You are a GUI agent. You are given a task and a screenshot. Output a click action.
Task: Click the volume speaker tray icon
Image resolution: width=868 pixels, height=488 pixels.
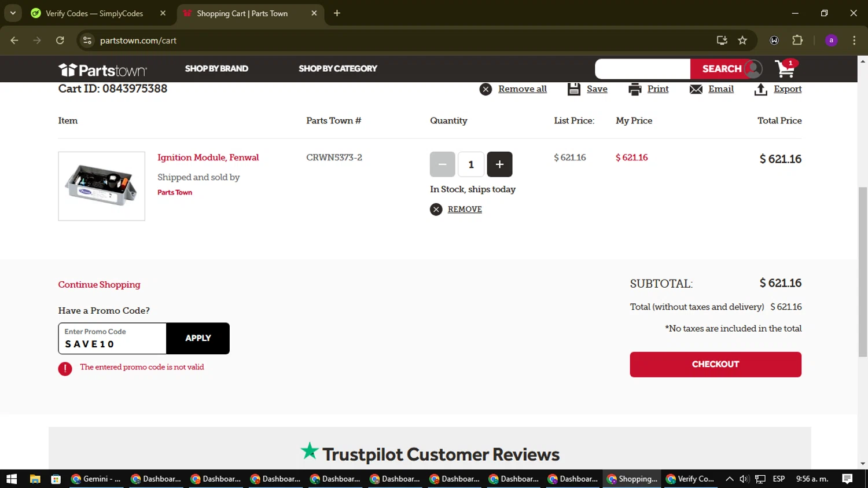744,479
